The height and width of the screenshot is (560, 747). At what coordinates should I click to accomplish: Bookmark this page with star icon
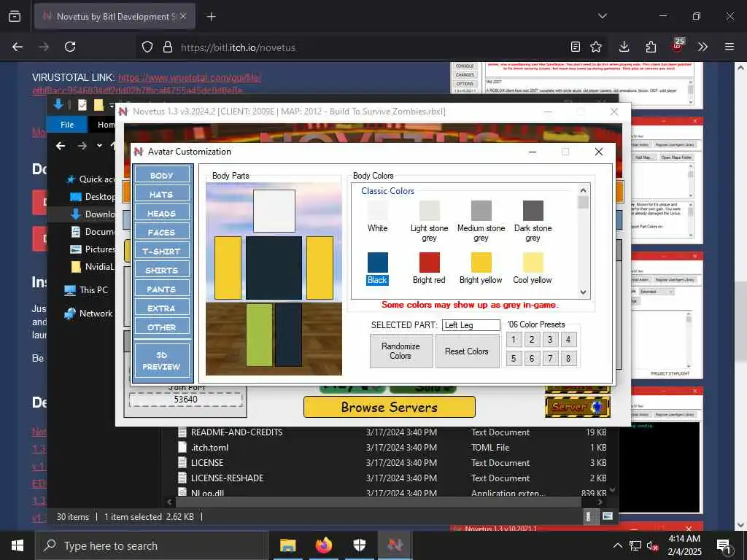click(x=596, y=47)
